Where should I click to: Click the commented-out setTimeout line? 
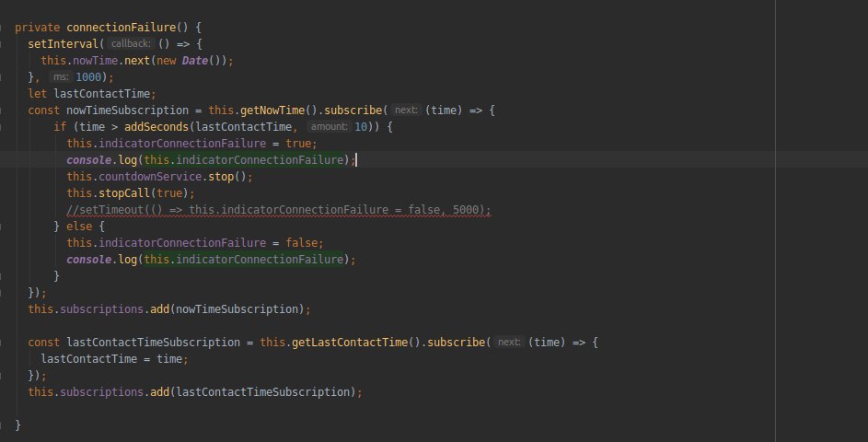(279, 210)
